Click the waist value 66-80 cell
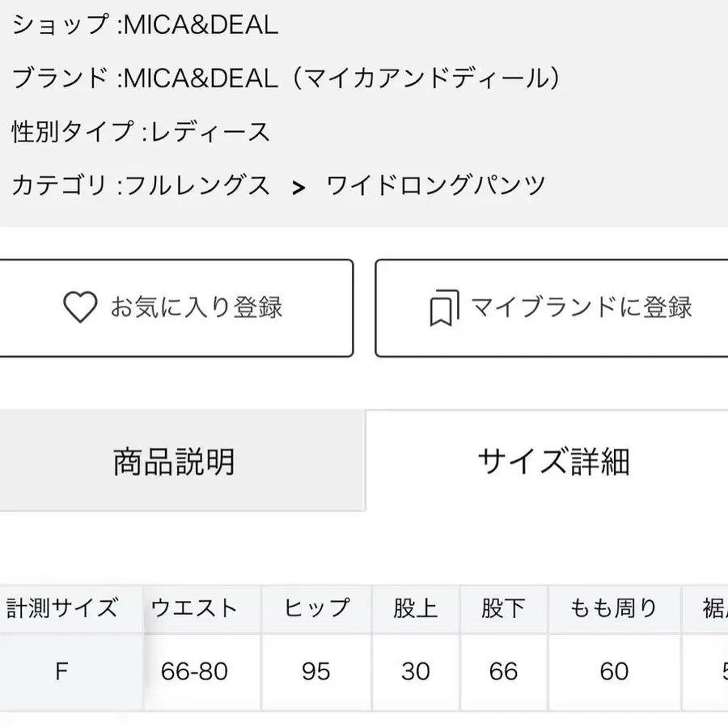This screenshot has height=728, width=728. coord(194,671)
